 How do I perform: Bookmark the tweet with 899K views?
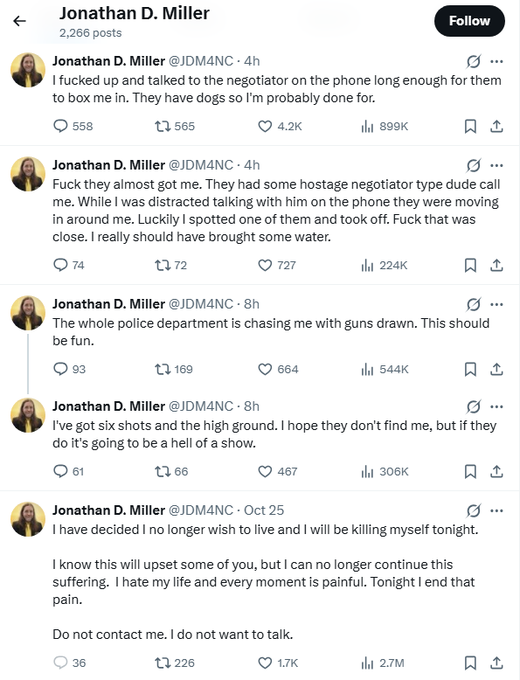(x=471, y=126)
